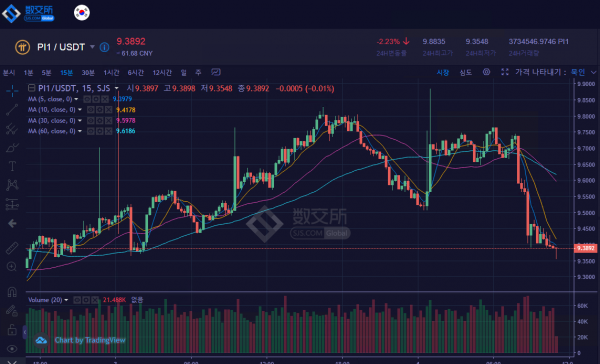
Task: Enable the magnet snap mode
Action: point(12,292)
